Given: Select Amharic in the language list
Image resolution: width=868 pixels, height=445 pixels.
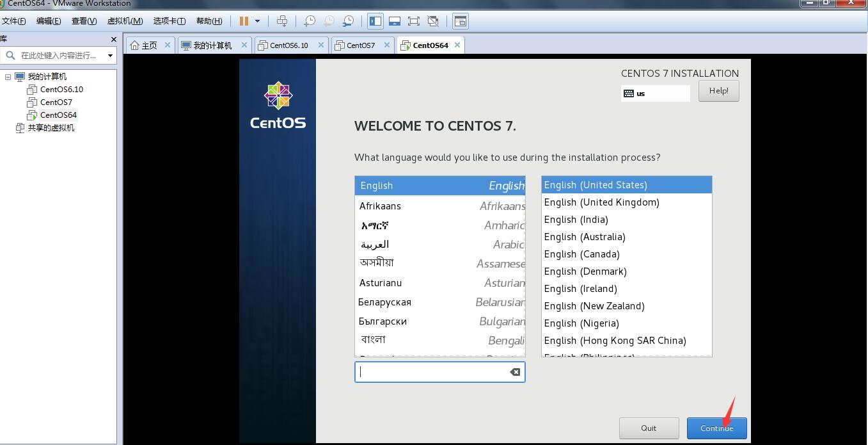Looking at the screenshot, I should tap(440, 225).
